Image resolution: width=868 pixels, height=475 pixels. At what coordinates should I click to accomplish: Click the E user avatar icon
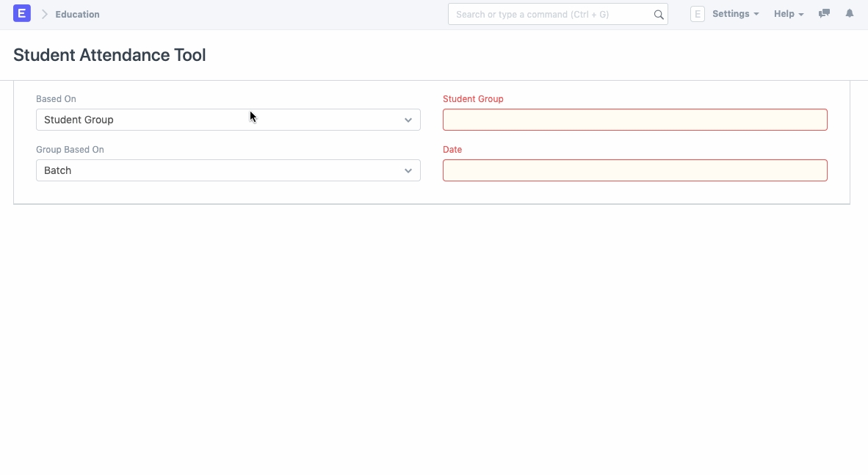tap(697, 14)
